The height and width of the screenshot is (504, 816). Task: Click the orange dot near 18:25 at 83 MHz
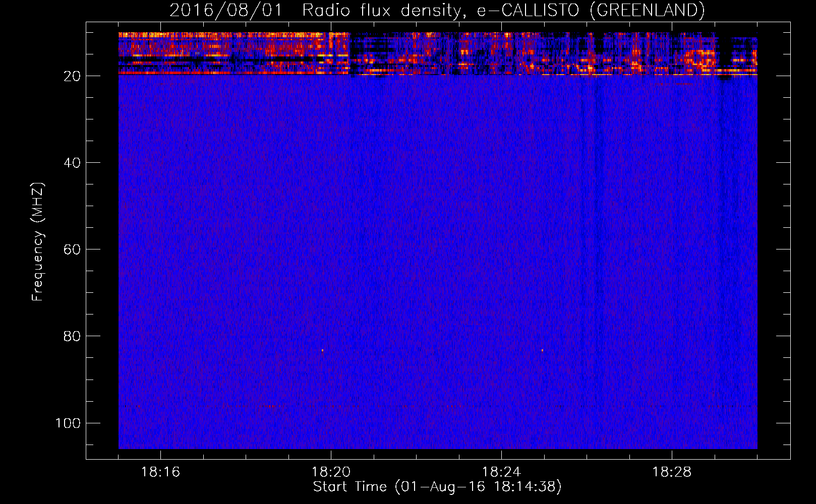(542, 350)
